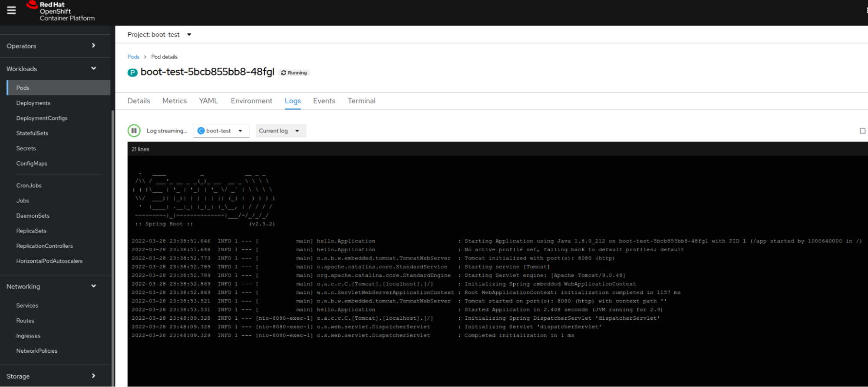This screenshot has height=387, width=868.
Task: Switch to the Environment tab
Action: click(251, 101)
